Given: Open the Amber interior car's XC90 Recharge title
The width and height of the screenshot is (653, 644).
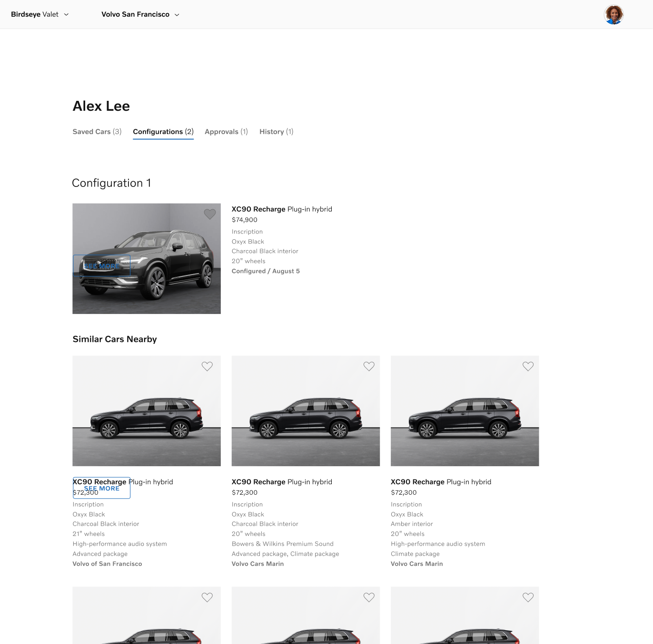Looking at the screenshot, I should click(441, 482).
